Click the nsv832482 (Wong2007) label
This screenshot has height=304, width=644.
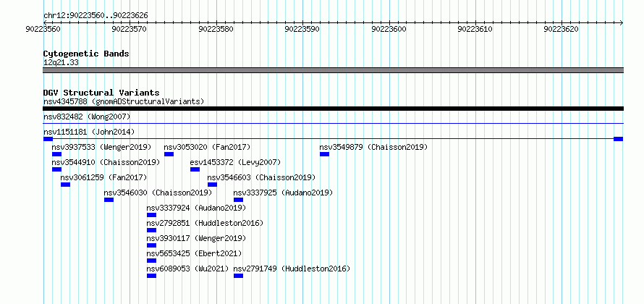click(x=87, y=117)
